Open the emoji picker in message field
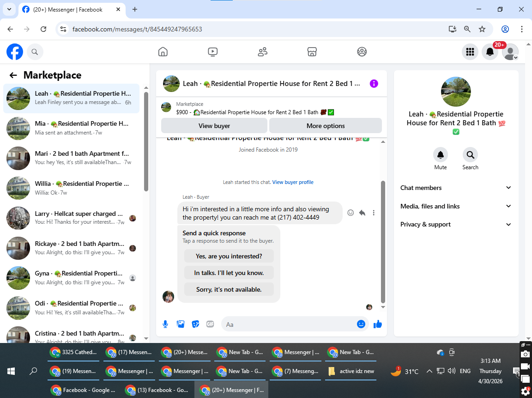Screen dimensions: 532x398 coord(361,325)
